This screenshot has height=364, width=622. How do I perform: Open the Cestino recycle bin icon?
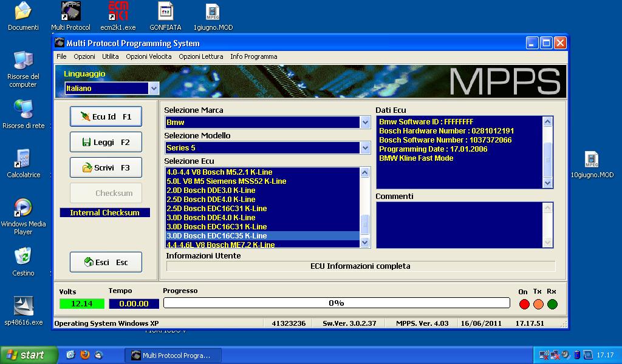pyautogui.click(x=23, y=256)
